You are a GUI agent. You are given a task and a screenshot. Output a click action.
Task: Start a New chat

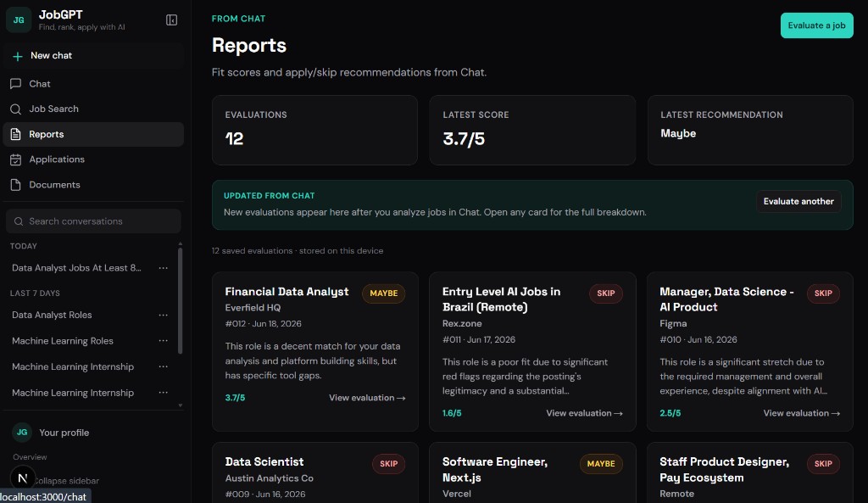coord(93,55)
